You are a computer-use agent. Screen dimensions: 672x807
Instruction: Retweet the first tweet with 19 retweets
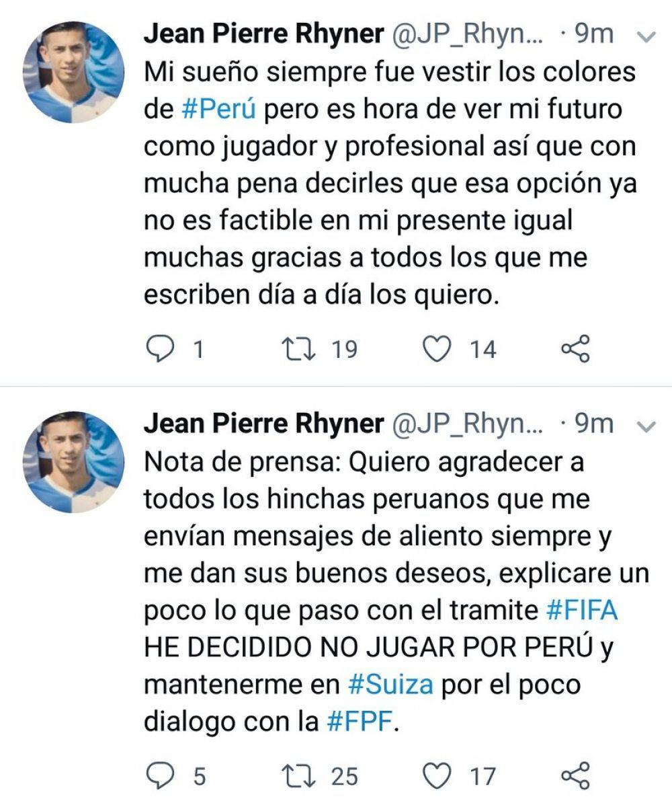tap(300, 349)
